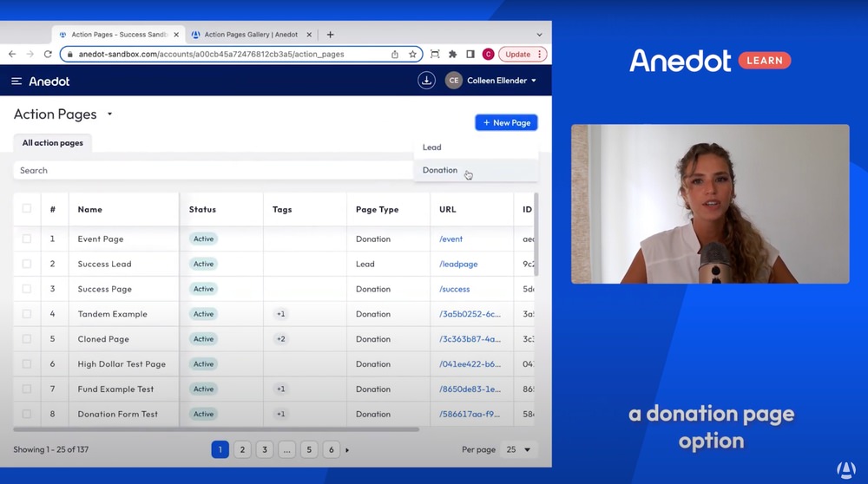Click the lock icon in the address bar
Screen dimensions: 868x484
pyautogui.click(x=69, y=54)
